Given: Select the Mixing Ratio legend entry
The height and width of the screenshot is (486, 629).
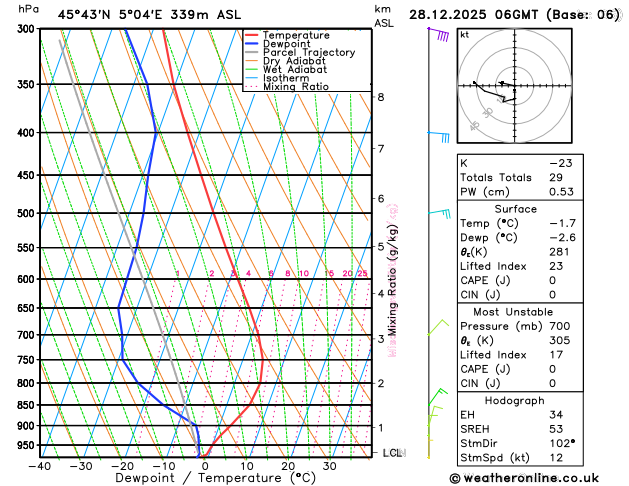Looking at the screenshot, I should coord(287,87).
